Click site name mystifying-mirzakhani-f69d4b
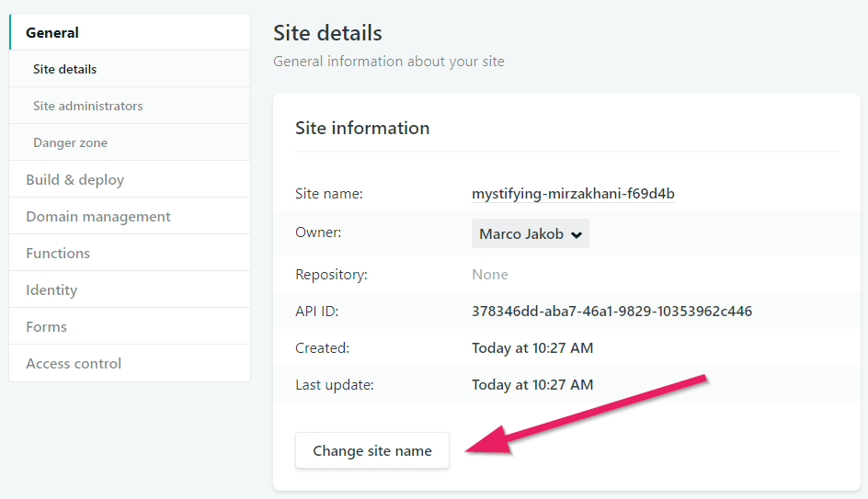Image resolution: width=868 pixels, height=499 pixels. point(573,194)
